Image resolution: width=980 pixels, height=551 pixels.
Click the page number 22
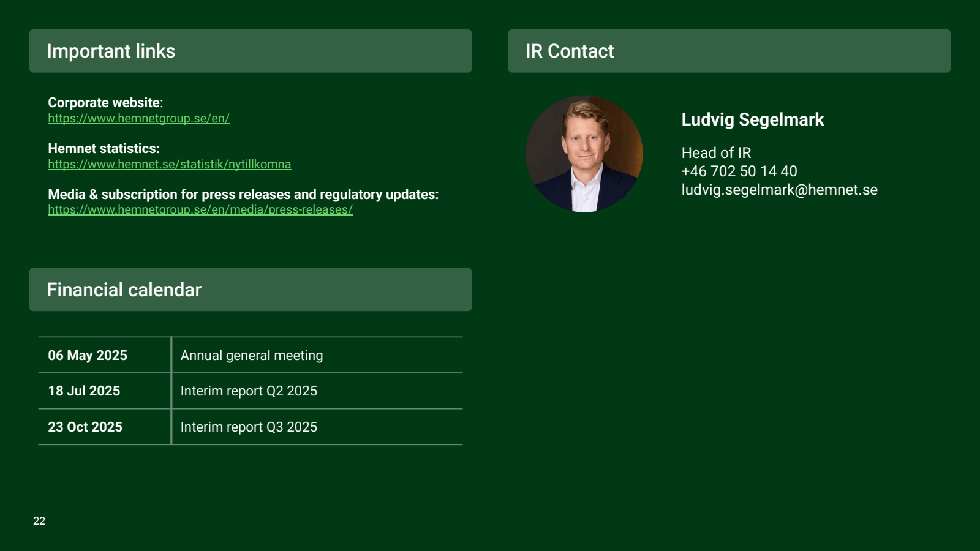coord(39,521)
